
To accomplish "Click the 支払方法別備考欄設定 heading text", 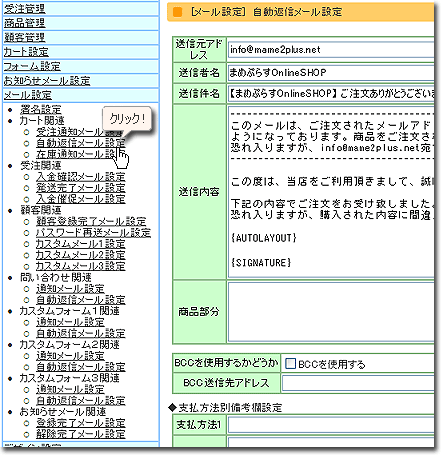I will 230,407.
